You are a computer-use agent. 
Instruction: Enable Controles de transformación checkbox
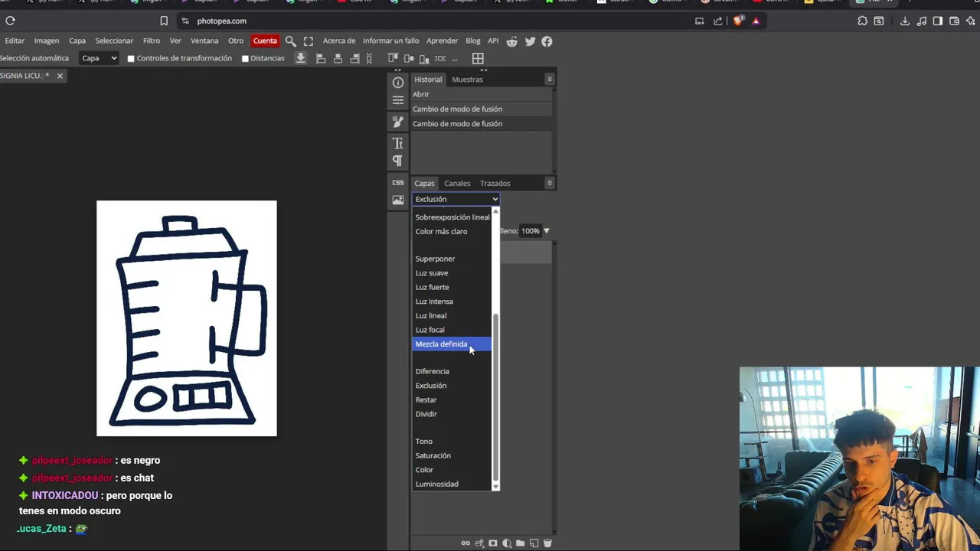pyautogui.click(x=131, y=59)
